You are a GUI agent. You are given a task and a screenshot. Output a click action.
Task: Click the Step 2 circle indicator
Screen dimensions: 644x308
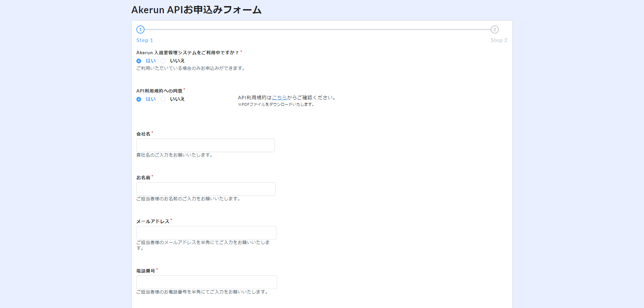[x=495, y=29]
